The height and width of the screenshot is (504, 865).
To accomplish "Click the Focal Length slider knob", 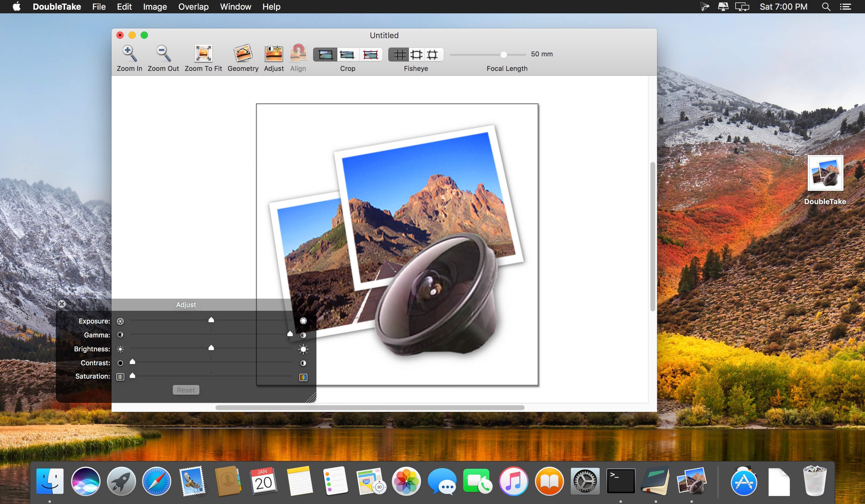I will (503, 55).
